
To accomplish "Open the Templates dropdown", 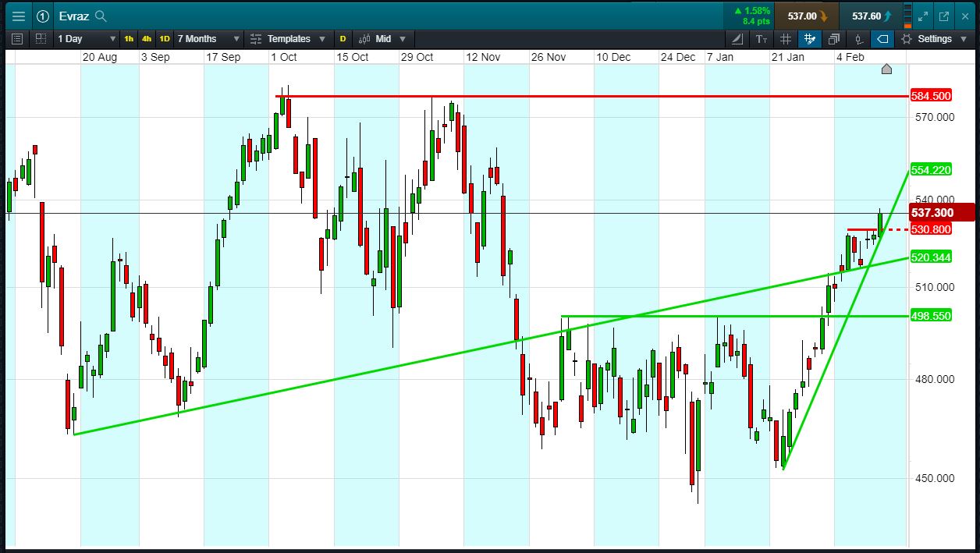I will 296,38.
